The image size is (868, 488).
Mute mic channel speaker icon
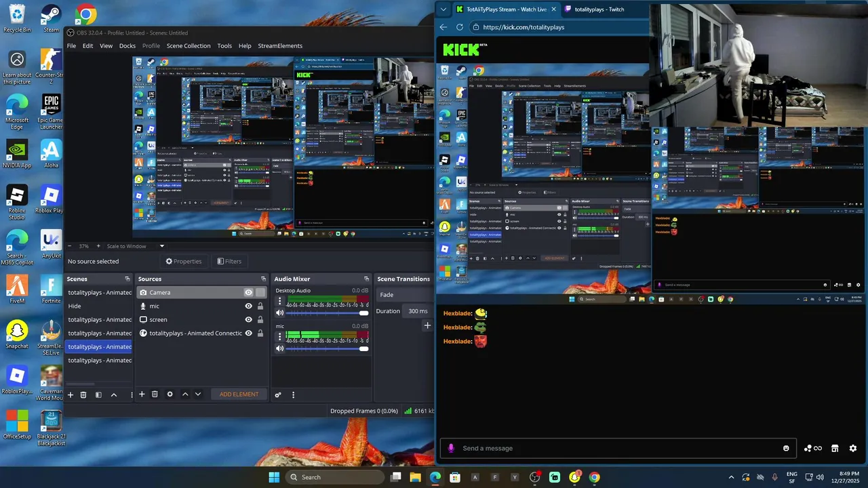(x=279, y=348)
